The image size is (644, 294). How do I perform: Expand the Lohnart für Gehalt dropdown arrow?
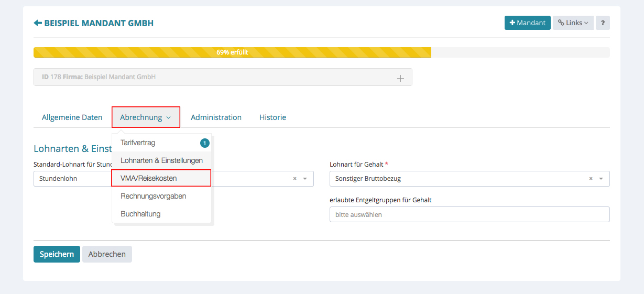[x=601, y=179]
